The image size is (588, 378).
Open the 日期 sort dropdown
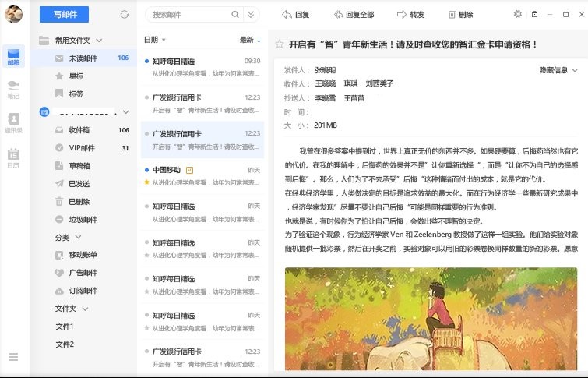click(x=155, y=40)
